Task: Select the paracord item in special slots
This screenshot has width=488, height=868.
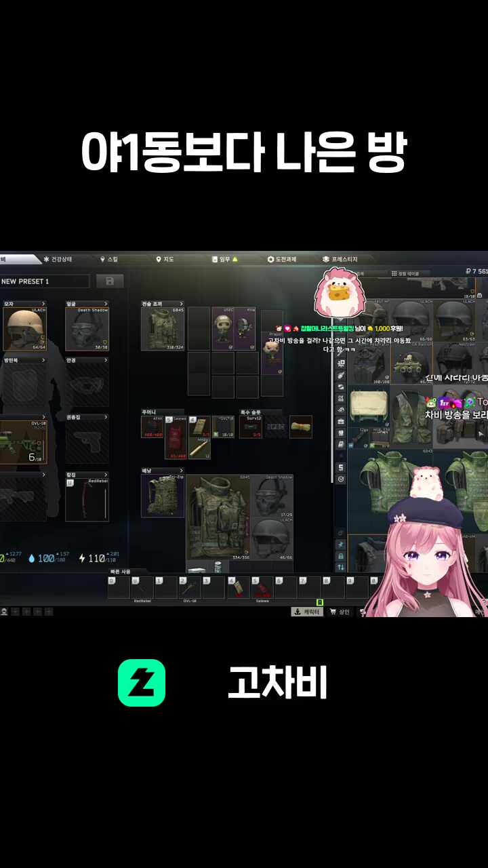Action: [301, 427]
